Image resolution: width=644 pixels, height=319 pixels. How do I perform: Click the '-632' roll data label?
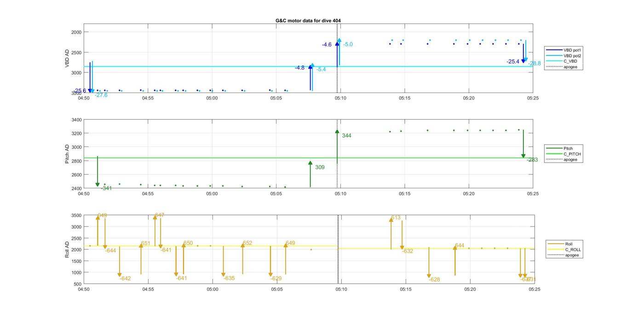(x=408, y=251)
